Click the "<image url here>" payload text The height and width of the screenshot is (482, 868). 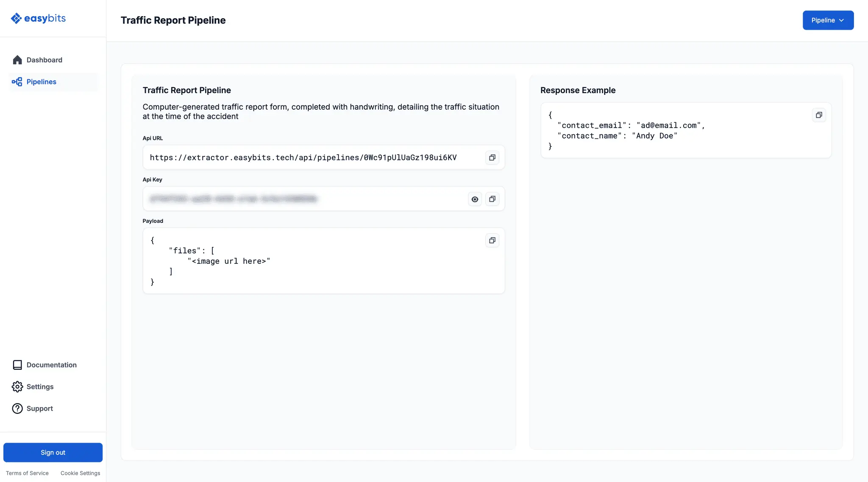[229, 261]
